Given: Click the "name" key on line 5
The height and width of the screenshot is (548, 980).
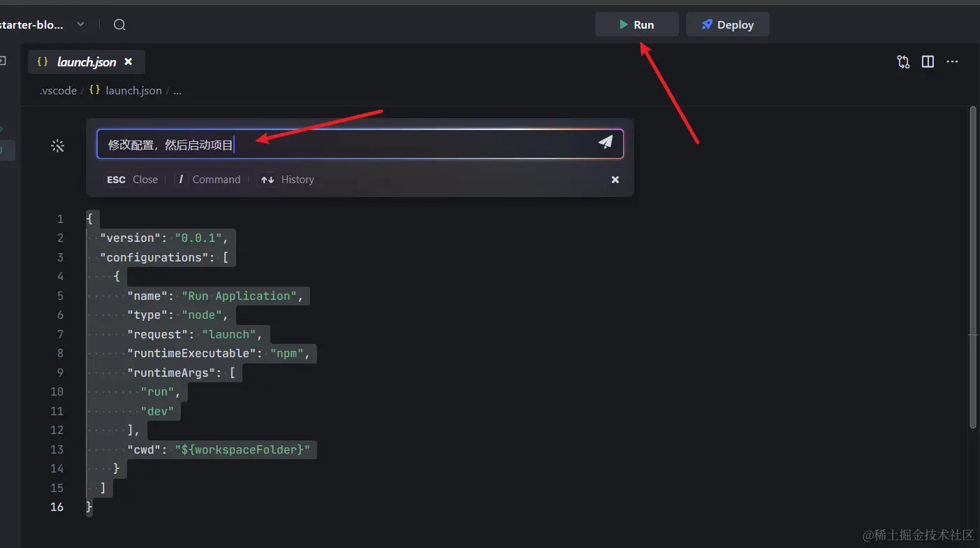Looking at the screenshot, I should pos(147,296).
